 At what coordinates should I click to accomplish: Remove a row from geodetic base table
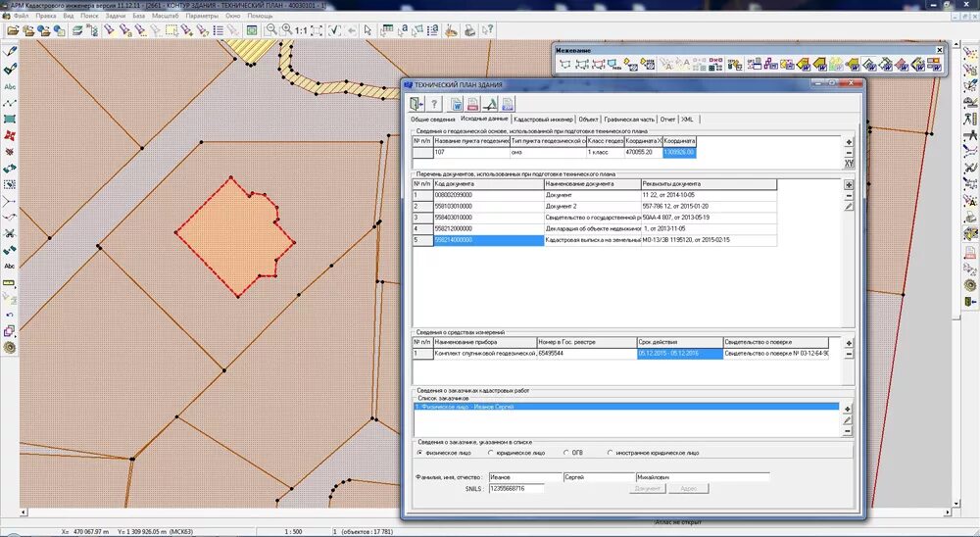849,153
